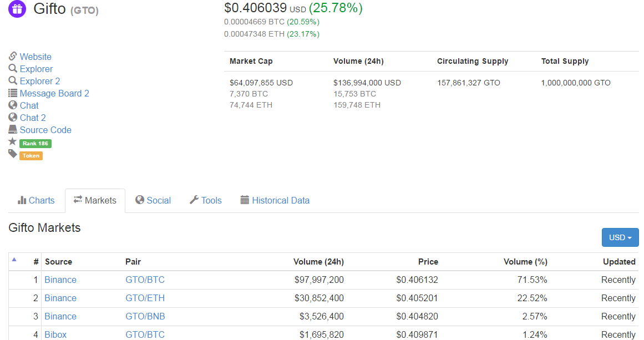Click the drive icon beside Source Code

coord(13,130)
